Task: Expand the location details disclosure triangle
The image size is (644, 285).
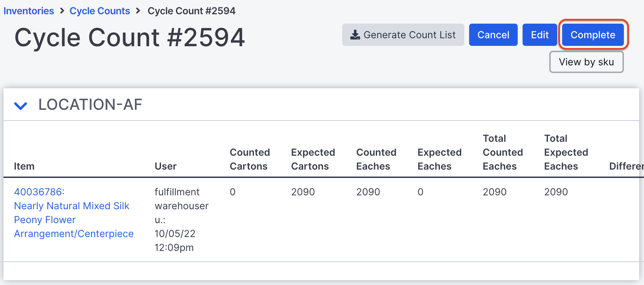Action: click(20, 105)
